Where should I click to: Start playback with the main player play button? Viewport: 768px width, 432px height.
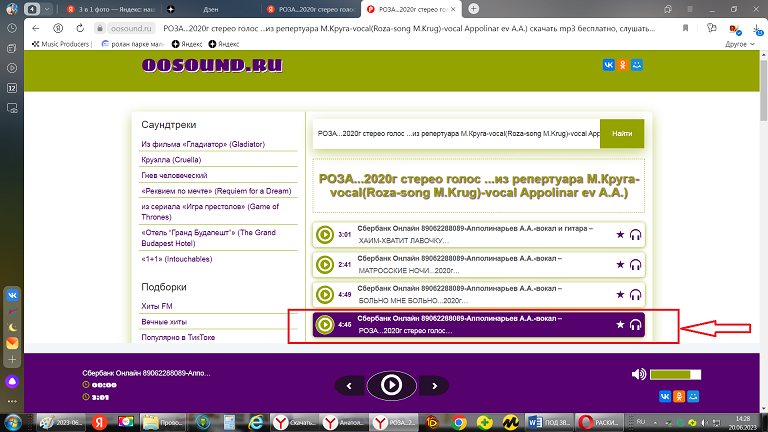[391, 385]
